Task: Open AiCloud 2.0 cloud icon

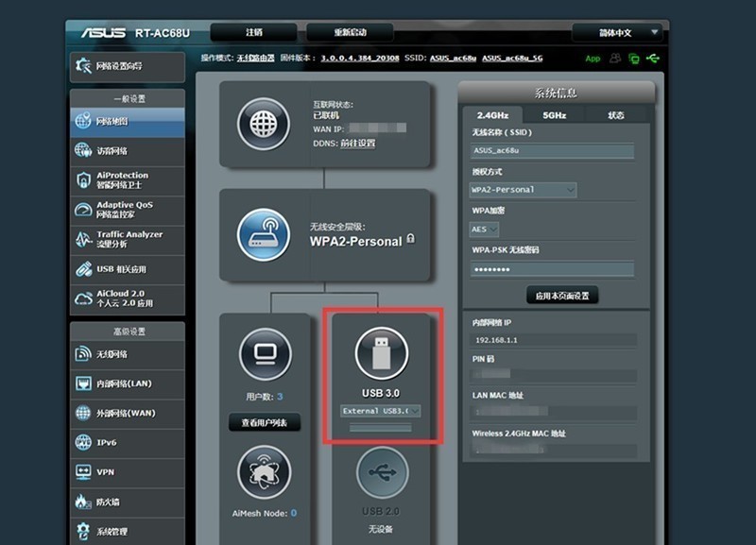Action: point(83,298)
